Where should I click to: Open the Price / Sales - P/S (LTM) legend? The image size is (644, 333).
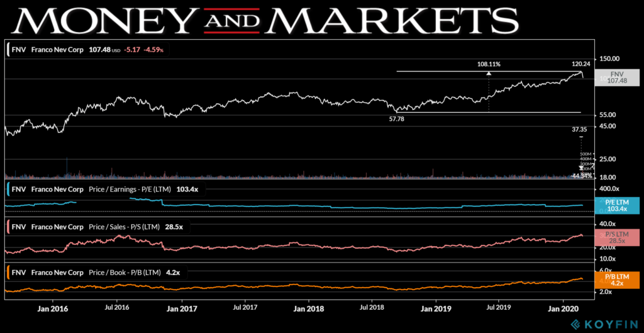(x=98, y=226)
